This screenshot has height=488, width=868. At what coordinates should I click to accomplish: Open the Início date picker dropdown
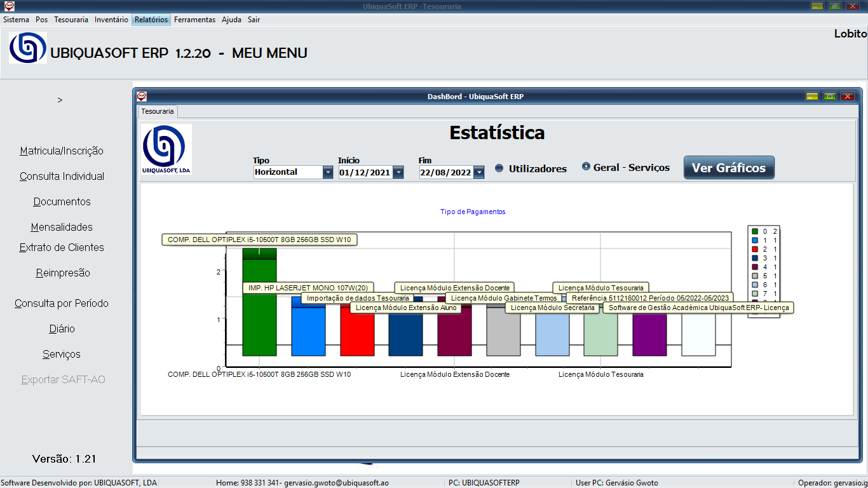click(x=398, y=172)
